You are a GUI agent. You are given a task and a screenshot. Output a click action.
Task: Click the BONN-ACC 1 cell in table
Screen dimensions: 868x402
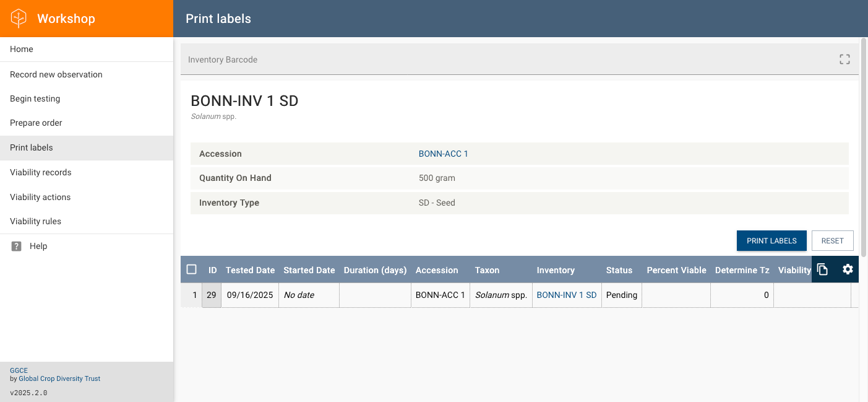(x=440, y=295)
